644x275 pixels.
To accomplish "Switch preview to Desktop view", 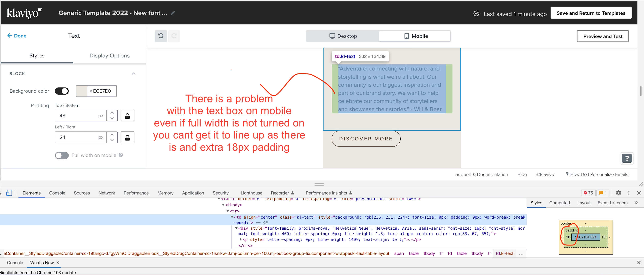I will tap(343, 36).
